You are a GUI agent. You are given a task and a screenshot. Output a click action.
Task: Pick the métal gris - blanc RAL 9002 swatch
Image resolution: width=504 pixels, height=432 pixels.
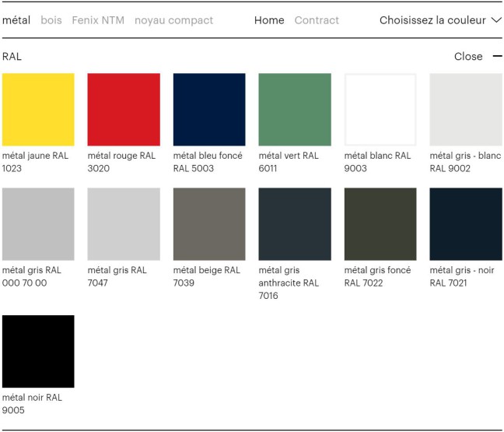tap(466, 110)
